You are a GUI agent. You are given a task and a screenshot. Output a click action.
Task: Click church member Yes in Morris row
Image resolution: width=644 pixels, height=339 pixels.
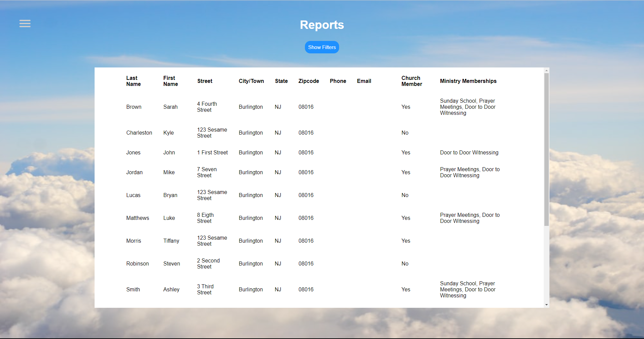(406, 241)
